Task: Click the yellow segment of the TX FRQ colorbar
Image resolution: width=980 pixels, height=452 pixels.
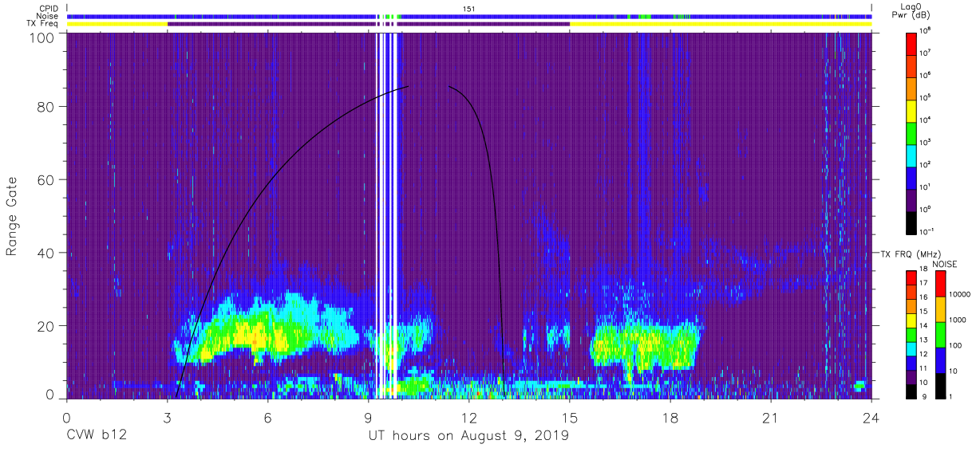Action: (x=912, y=320)
